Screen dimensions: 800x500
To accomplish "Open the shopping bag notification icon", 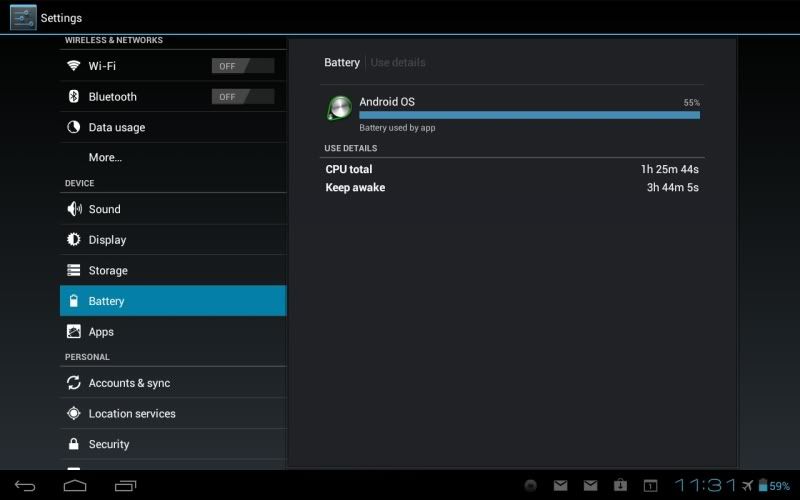I will click(620, 485).
